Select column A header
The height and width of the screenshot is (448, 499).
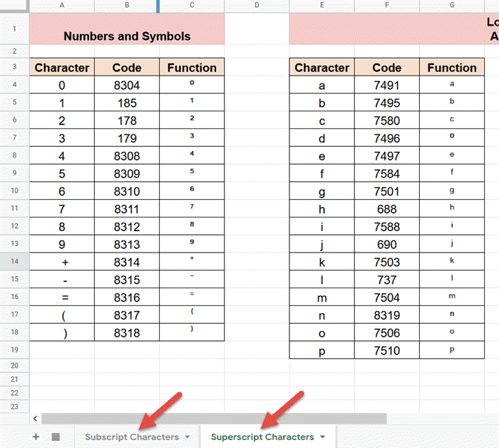click(x=62, y=6)
